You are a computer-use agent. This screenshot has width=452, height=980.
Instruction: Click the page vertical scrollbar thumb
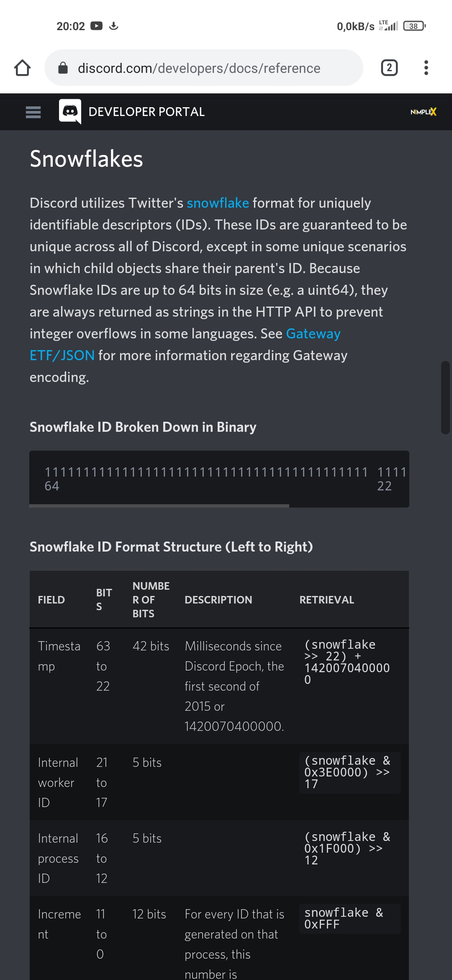(445, 397)
